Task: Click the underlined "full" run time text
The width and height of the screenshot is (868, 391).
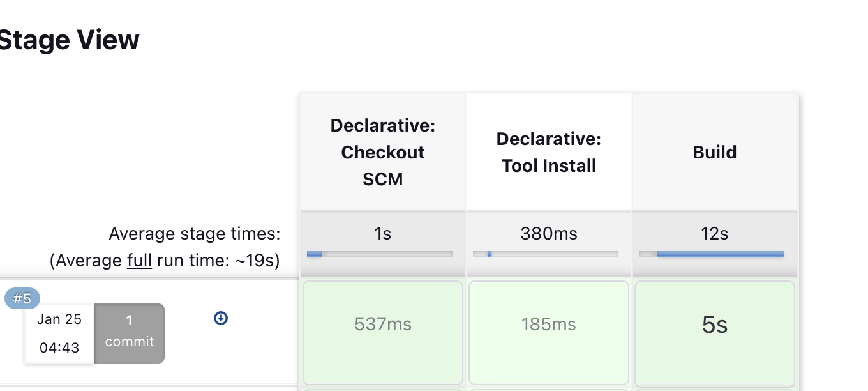Action: (x=139, y=261)
